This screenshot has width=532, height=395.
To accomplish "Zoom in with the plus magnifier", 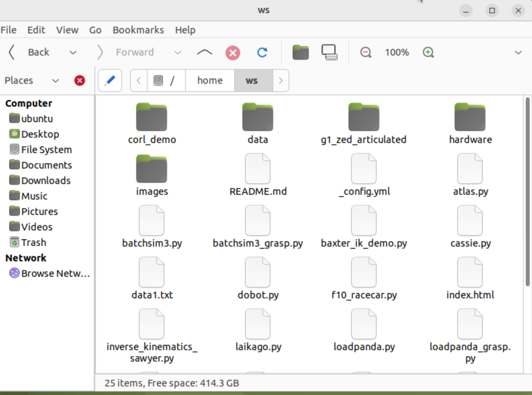I will click(x=428, y=52).
